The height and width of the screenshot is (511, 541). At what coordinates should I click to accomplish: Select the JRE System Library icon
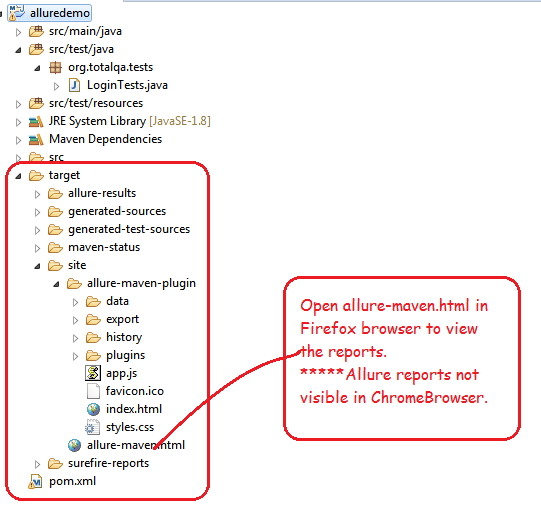[x=36, y=121]
